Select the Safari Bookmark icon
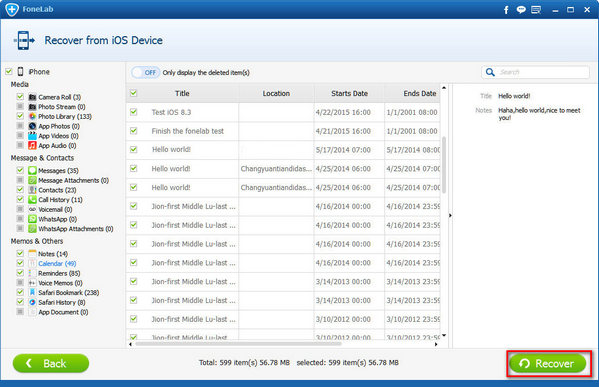The height and width of the screenshot is (387, 599). (x=32, y=293)
